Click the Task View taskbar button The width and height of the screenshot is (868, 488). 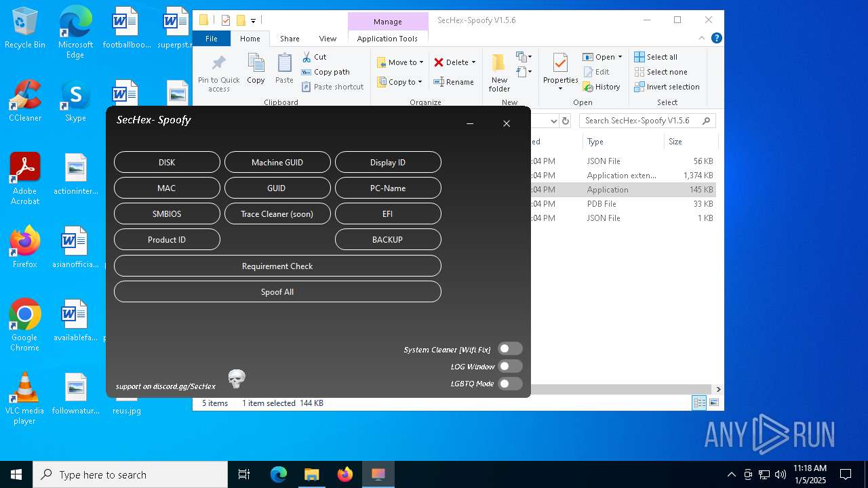click(x=244, y=474)
